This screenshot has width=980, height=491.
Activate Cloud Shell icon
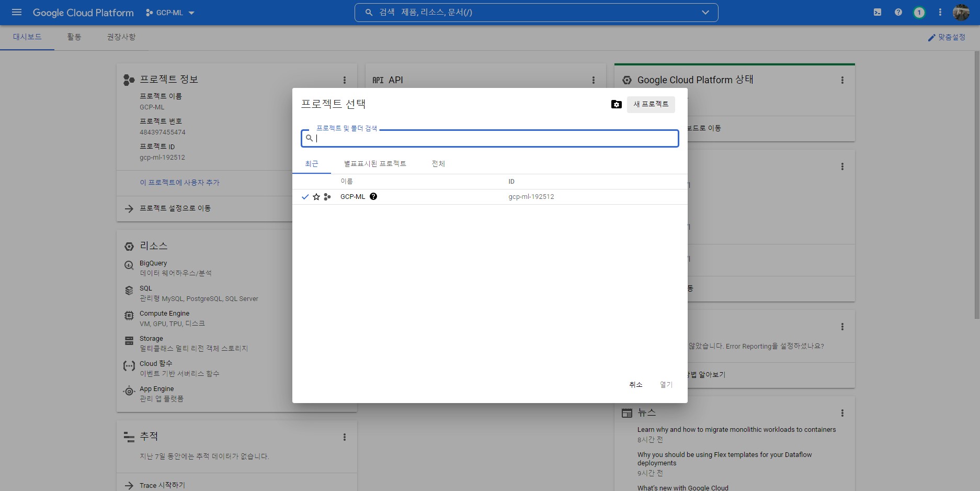pos(878,12)
